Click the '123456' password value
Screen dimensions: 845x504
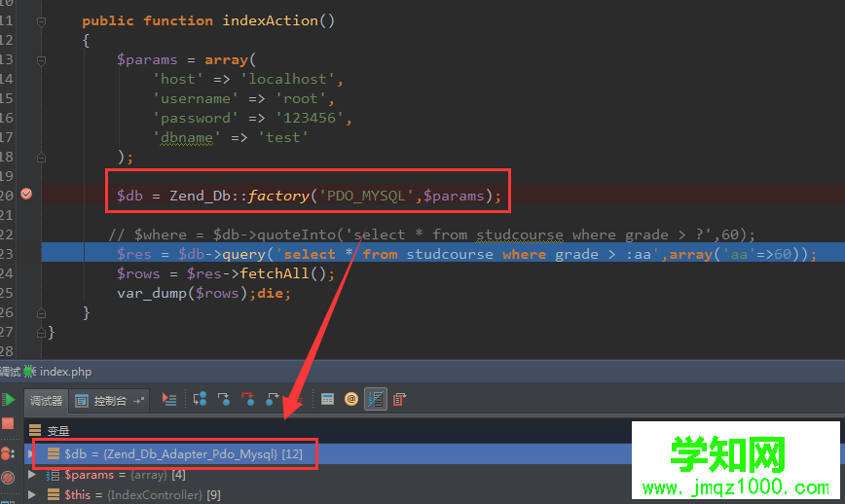(x=309, y=118)
